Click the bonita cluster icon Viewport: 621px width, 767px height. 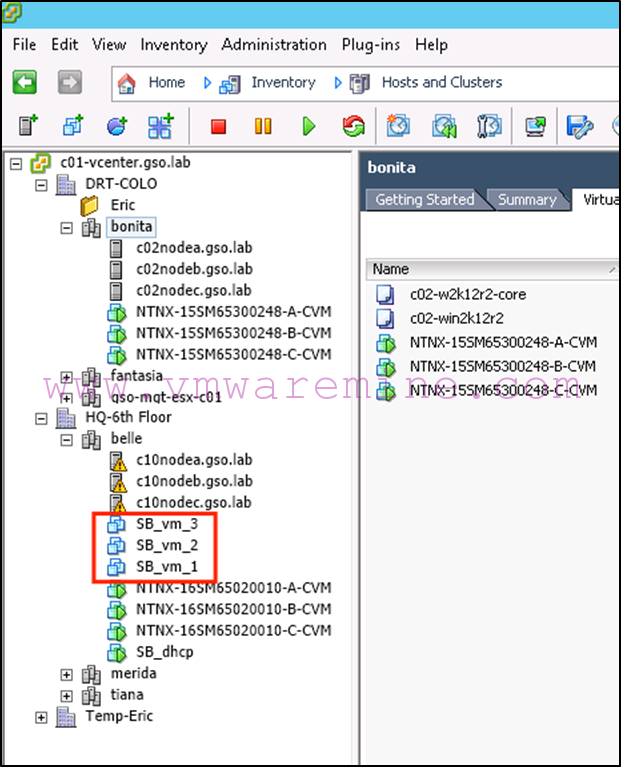[x=91, y=227]
